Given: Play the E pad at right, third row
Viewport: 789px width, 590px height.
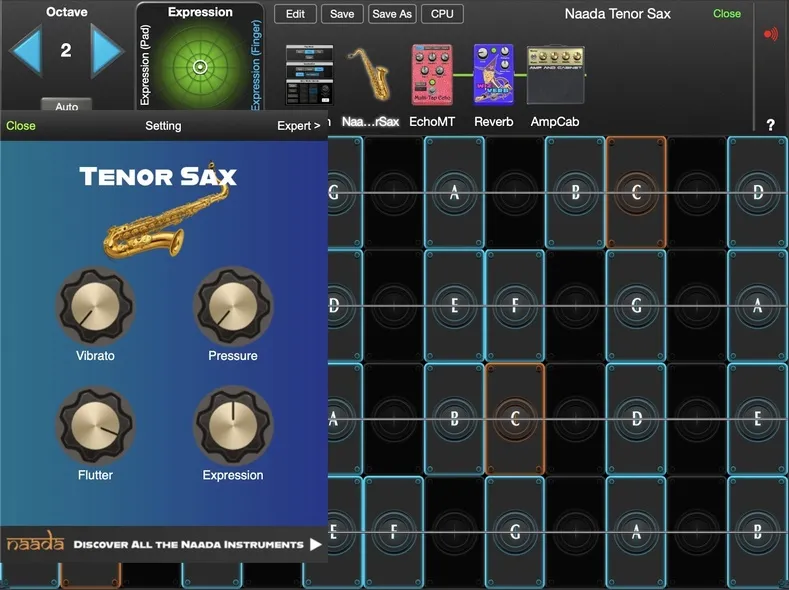Looking at the screenshot, I should pos(758,418).
